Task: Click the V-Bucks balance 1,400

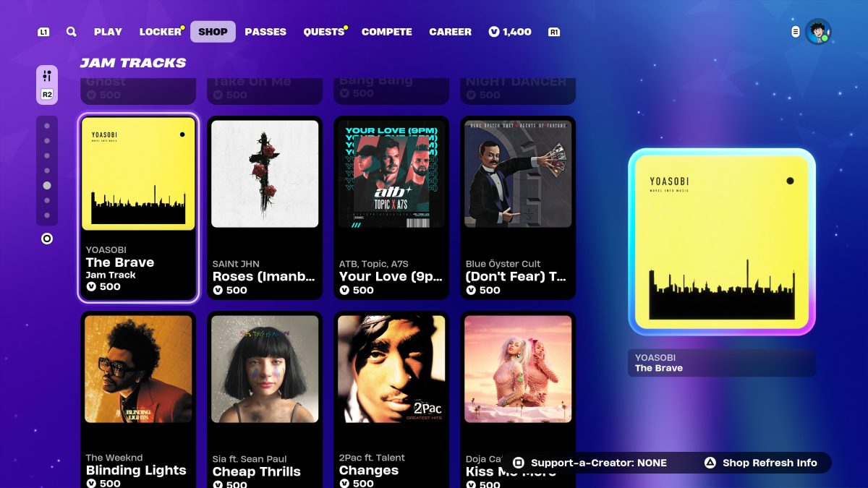Action: [x=510, y=32]
